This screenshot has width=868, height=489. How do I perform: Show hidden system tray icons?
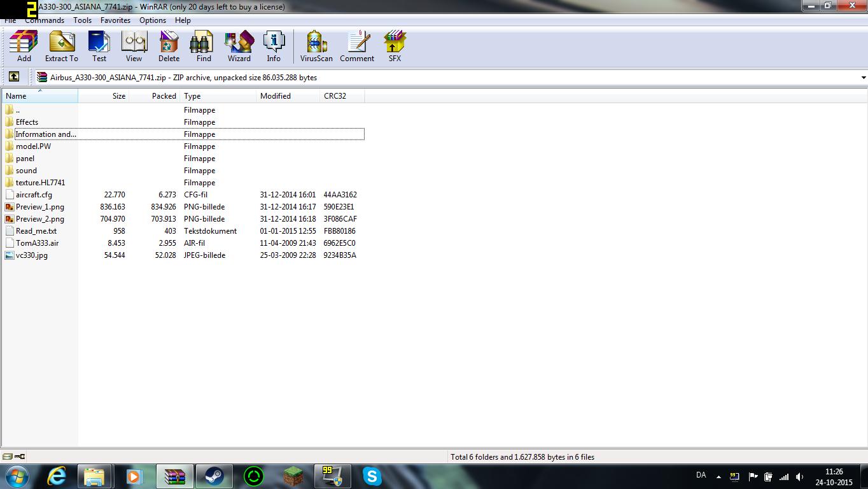click(718, 476)
